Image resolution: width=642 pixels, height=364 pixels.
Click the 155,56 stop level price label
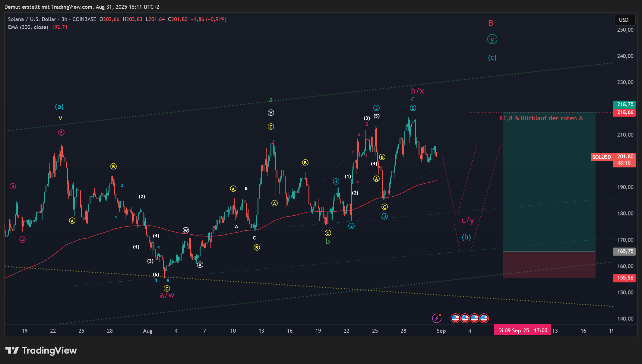pos(625,278)
